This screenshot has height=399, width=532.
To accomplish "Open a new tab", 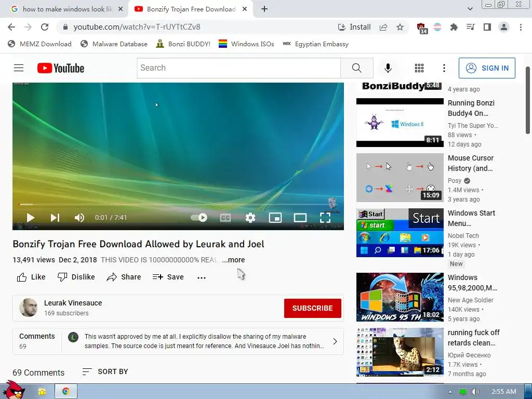I will tap(264, 9).
